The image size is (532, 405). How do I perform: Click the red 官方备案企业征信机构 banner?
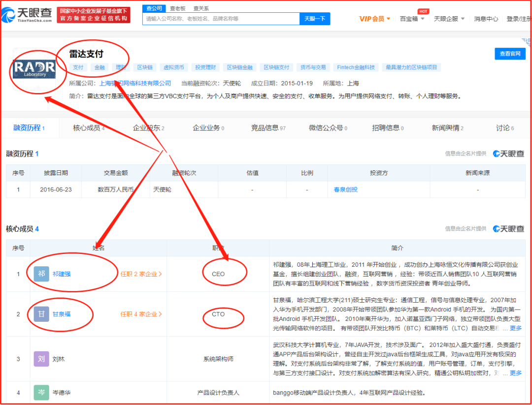pos(94,15)
